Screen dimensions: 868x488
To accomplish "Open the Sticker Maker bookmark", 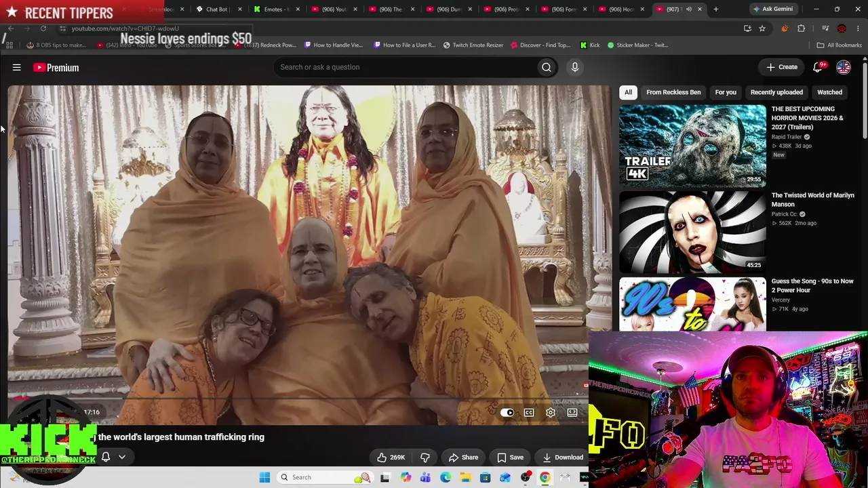I will point(638,45).
